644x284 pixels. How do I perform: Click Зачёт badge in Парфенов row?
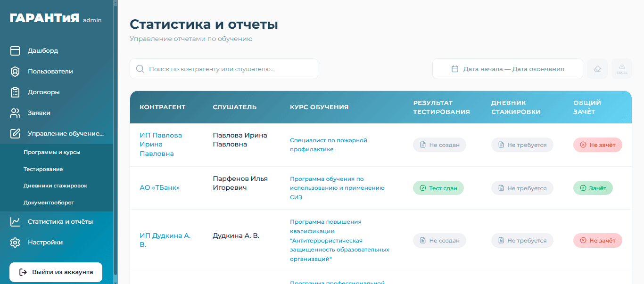(x=593, y=188)
